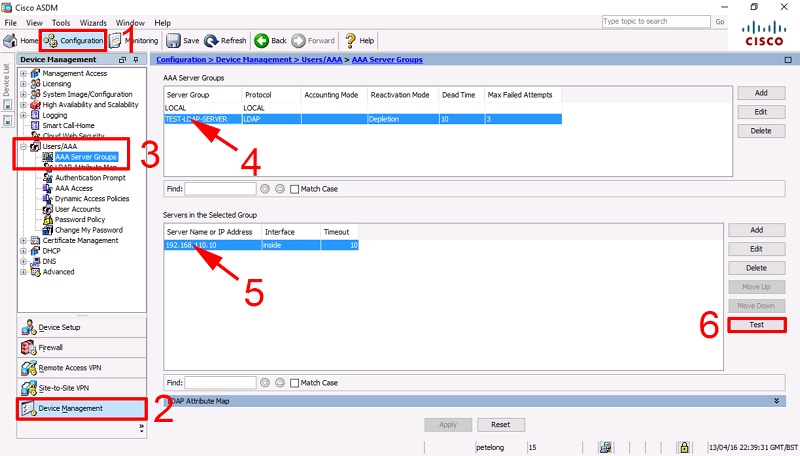Select TEST-LDAP-SERVER group row
The image size is (800, 456).
[x=363, y=119]
